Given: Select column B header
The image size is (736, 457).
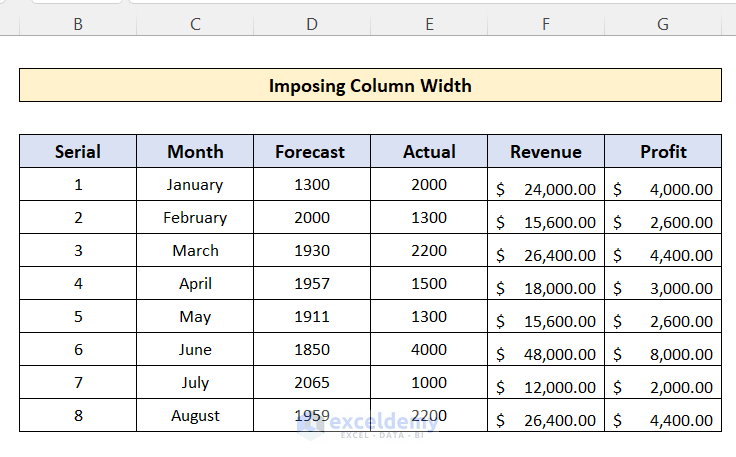Looking at the screenshot, I should (78, 24).
